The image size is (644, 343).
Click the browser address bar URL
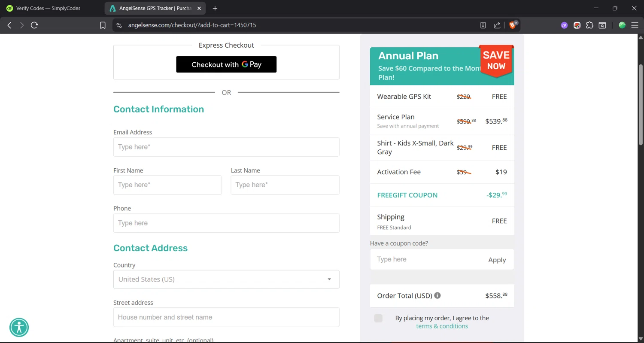tap(192, 25)
